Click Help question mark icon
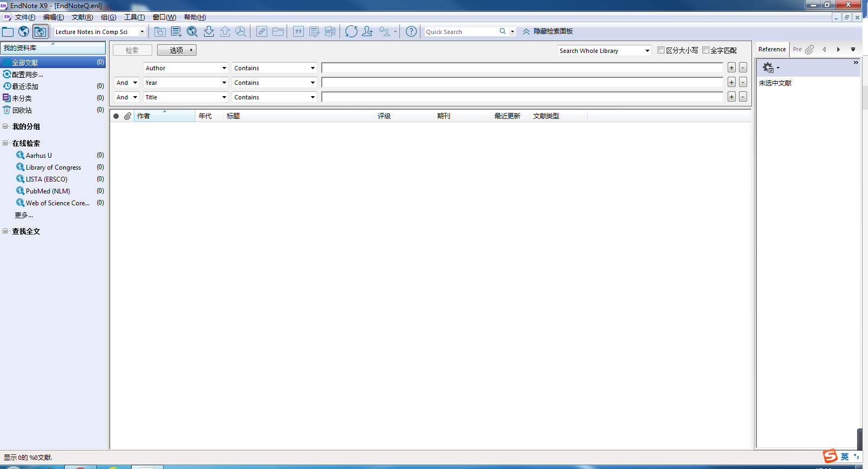Screen dimensions: 868x469 click(411, 32)
